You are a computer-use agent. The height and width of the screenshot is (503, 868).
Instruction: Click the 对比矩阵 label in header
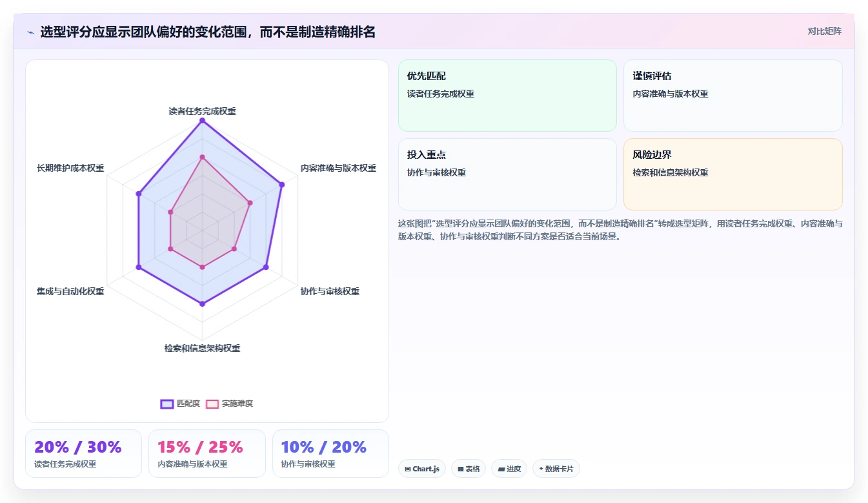(824, 31)
